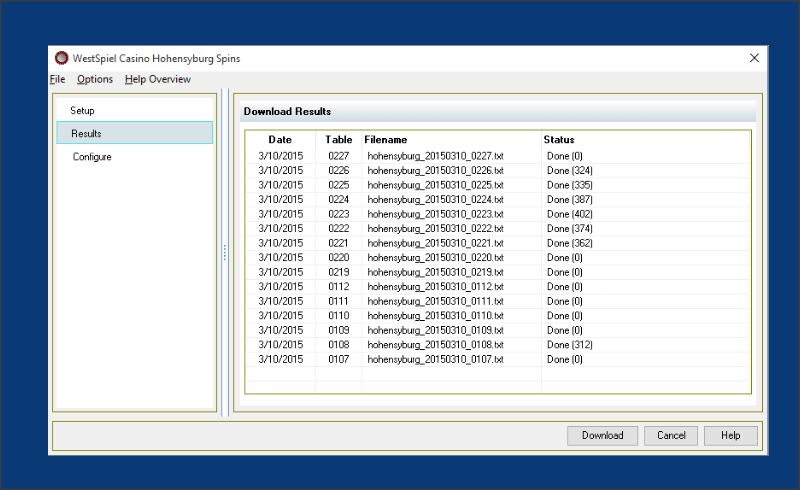Click the Done (0) status for table 0107

564,359
